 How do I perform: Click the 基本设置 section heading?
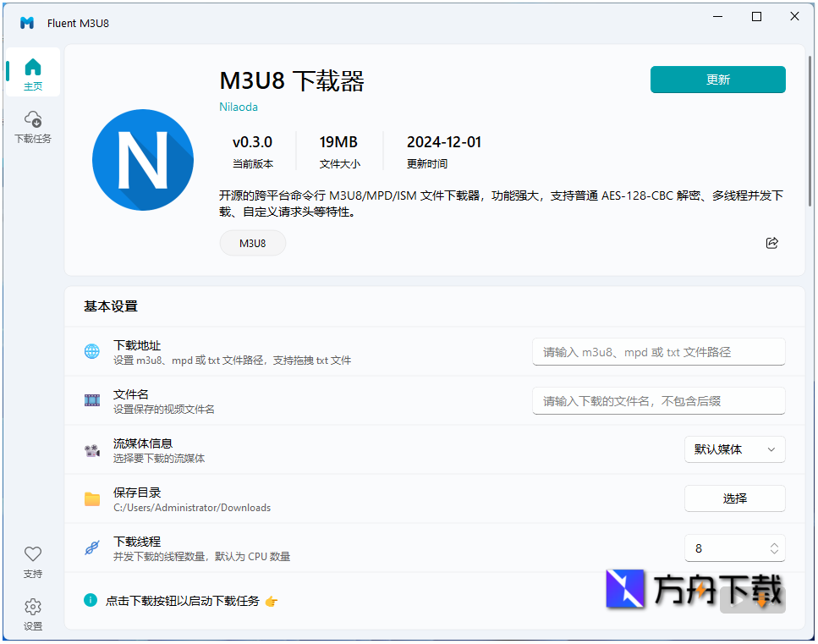tap(111, 306)
